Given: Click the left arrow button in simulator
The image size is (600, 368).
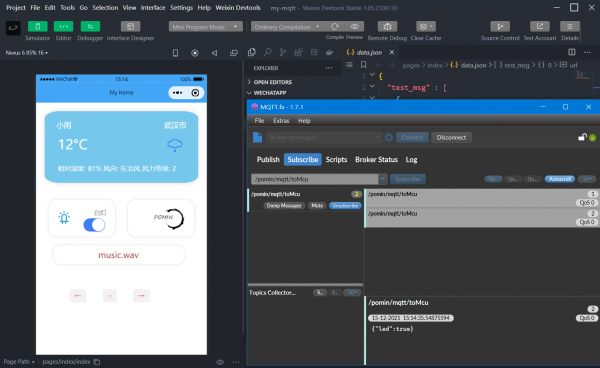Looking at the screenshot, I should tap(78, 295).
